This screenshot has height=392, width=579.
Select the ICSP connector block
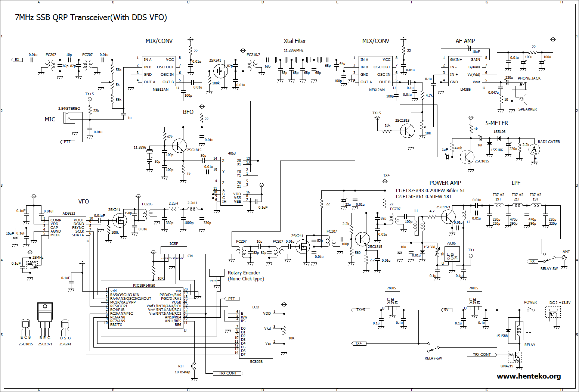(174, 250)
